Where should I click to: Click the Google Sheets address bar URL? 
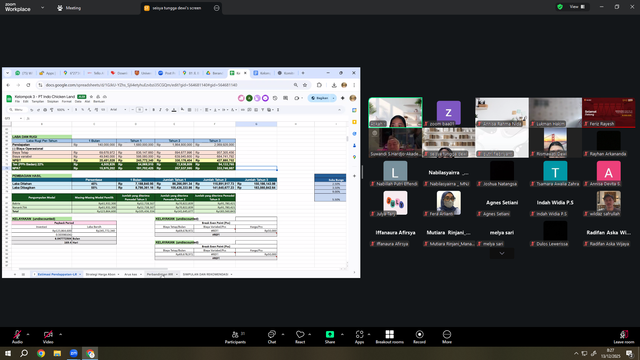point(141,85)
